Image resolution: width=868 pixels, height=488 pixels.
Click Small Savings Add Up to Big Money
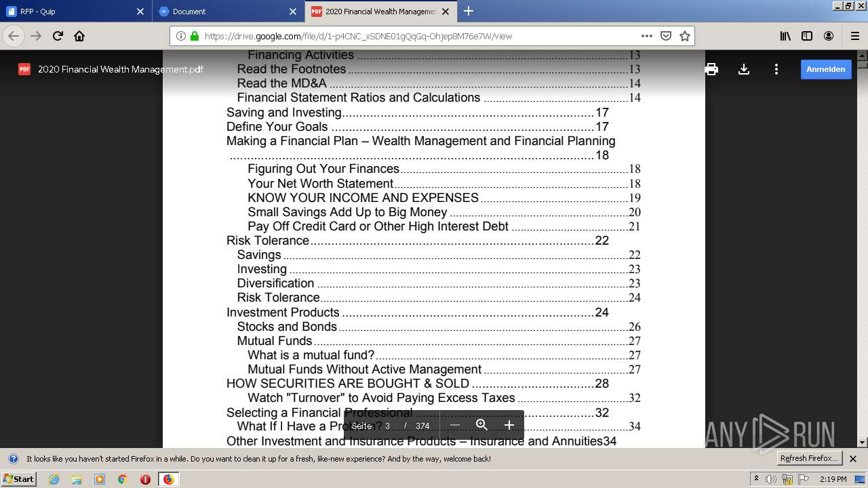pos(444,212)
